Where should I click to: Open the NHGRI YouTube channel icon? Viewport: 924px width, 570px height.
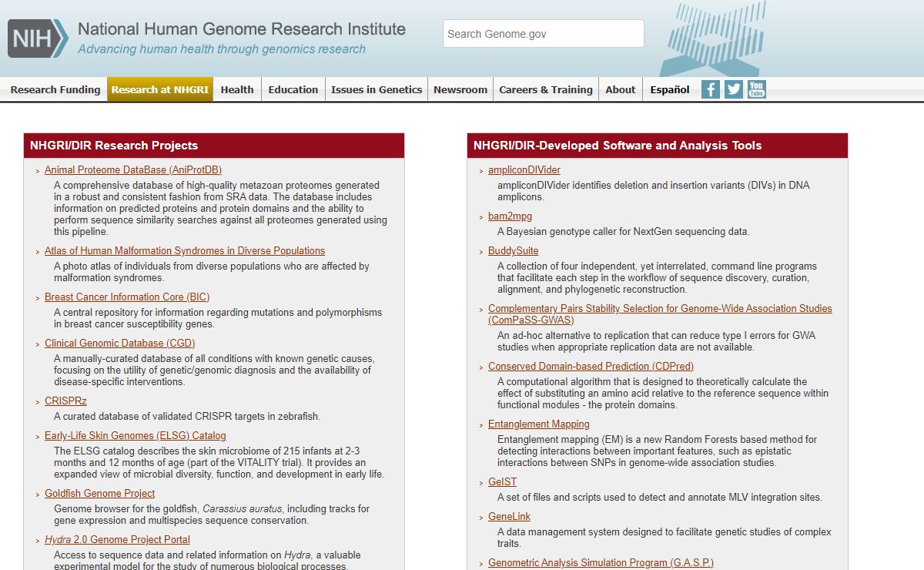click(757, 89)
